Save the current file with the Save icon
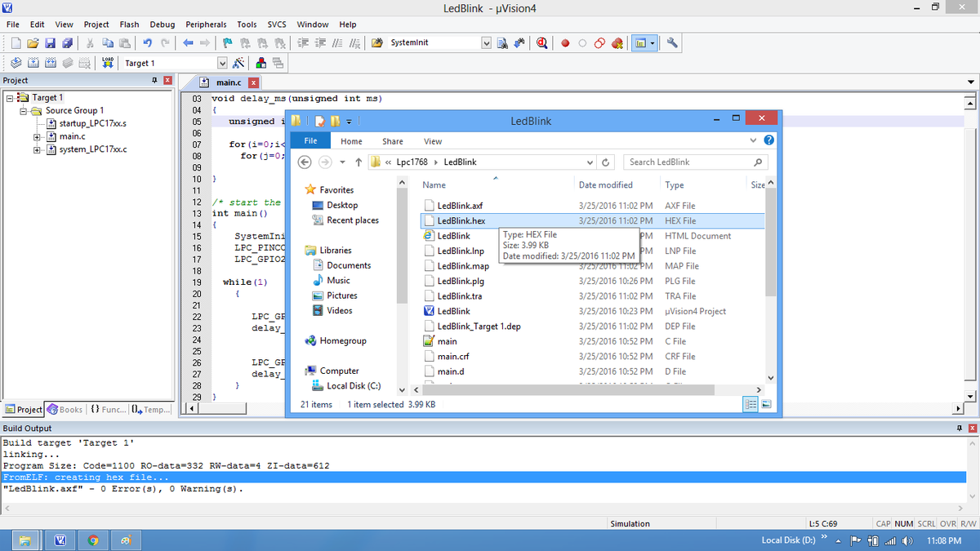The image size is (980, 551). click(x=50, y=42)
